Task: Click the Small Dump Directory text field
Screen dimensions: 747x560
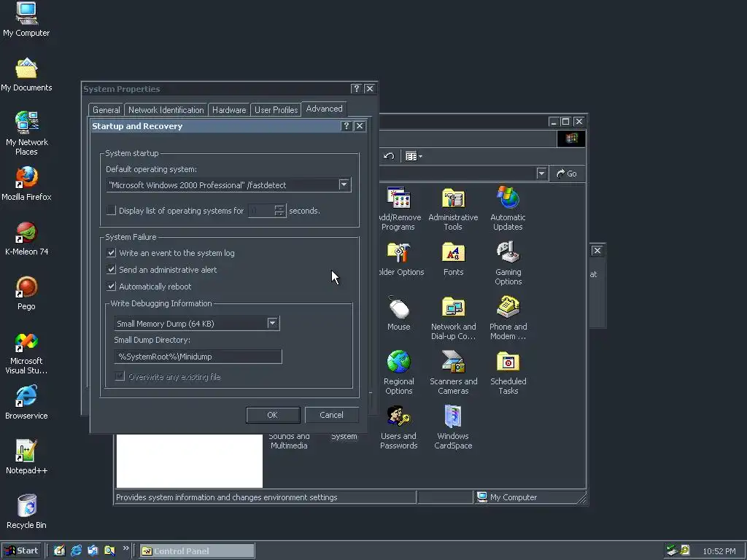Action: tap(198, 357)
